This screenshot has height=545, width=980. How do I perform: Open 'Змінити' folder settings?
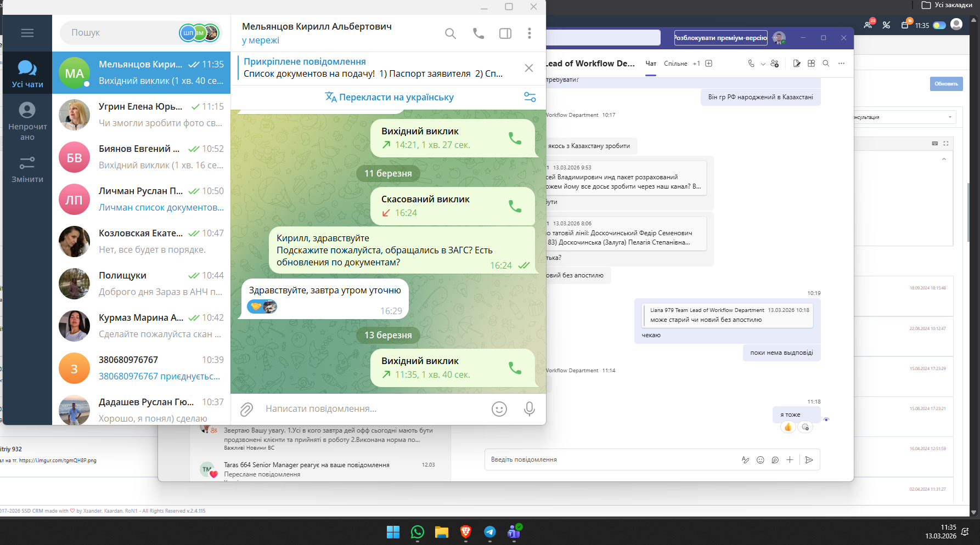click(x=27, y=169)
